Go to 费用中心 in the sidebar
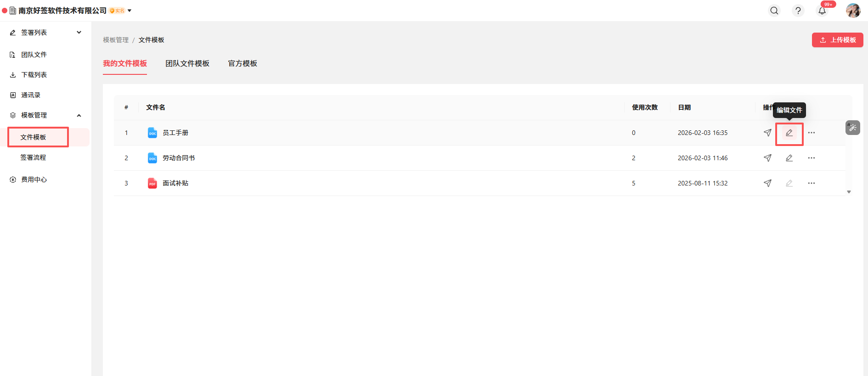 point(34,180)
